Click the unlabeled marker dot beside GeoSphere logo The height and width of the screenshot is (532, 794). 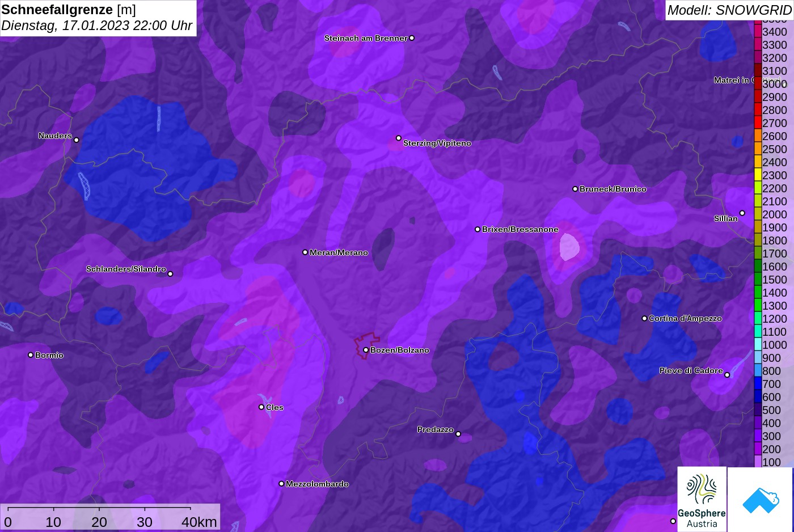673,521
